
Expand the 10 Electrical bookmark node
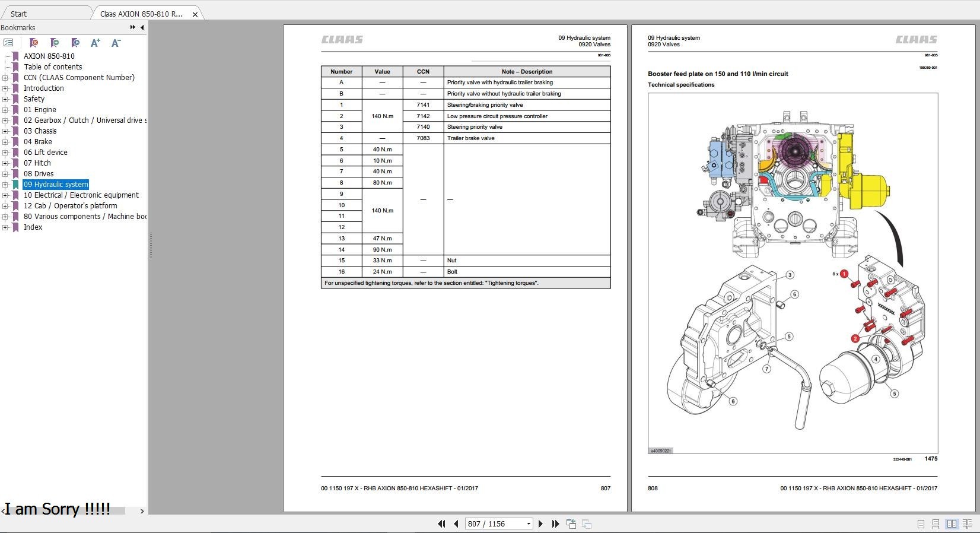5,195
